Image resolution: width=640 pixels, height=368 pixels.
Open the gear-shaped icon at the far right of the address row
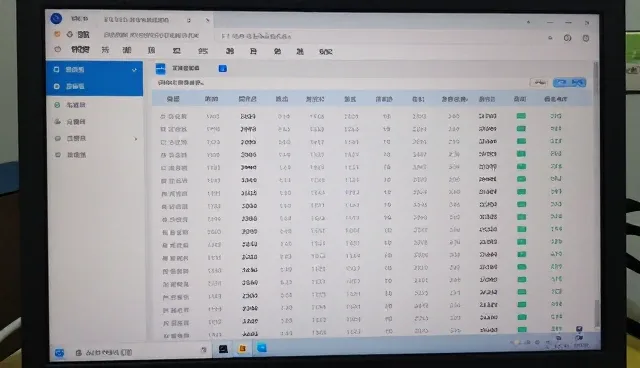click(x=586, y=38)
